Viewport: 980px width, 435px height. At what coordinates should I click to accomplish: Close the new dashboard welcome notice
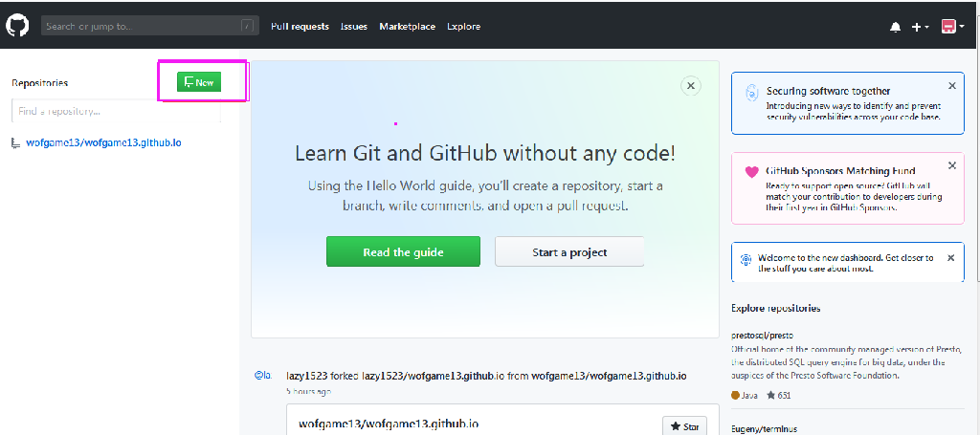[x=950, y=257]
